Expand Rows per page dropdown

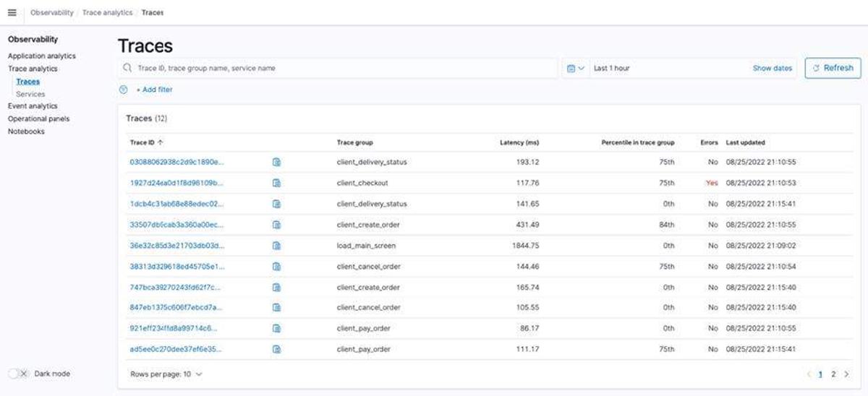pyautogui.click(x=166, y=374)
